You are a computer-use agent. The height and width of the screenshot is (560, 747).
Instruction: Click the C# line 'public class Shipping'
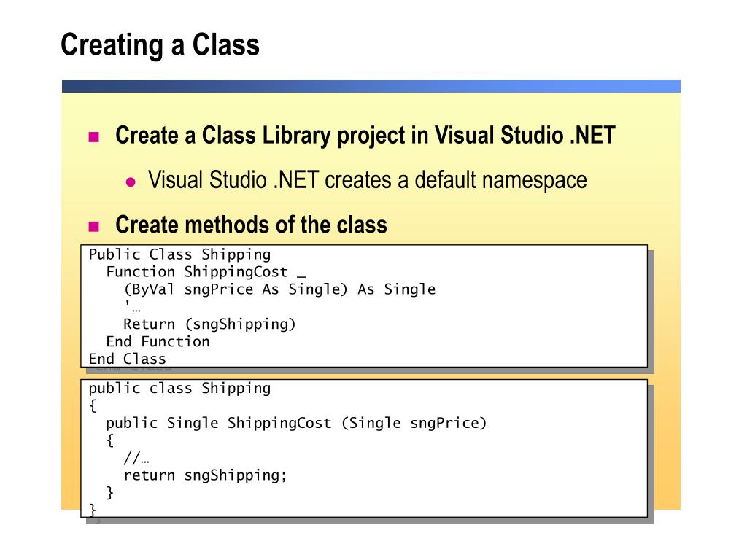pyautogui.click(x=179, y=389)
